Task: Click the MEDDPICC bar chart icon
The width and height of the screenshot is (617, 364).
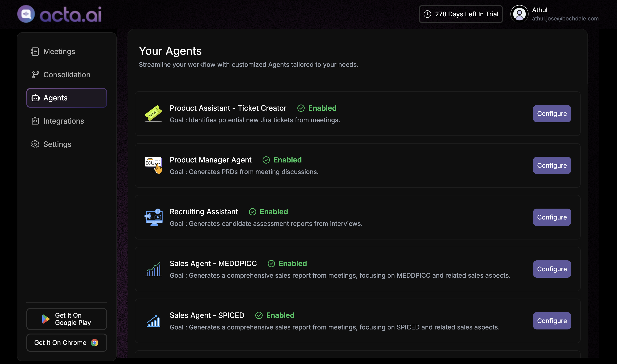Action: (153, 269)
